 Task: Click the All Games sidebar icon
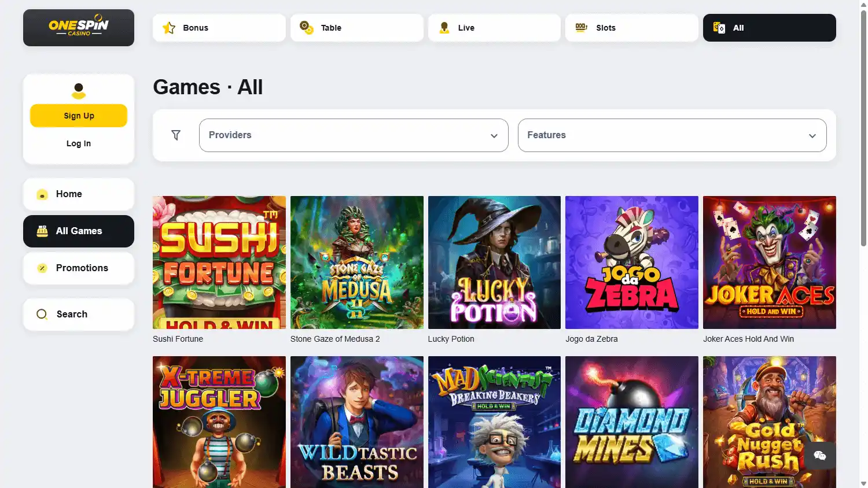42,231
